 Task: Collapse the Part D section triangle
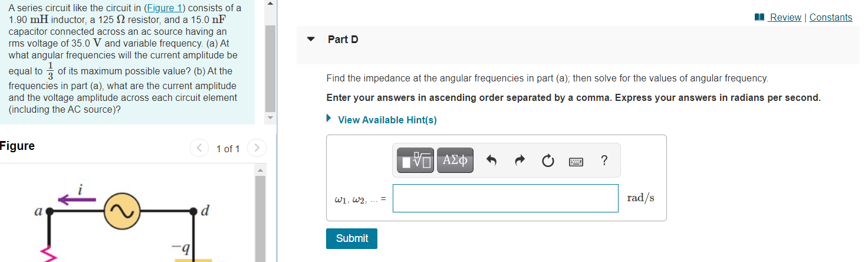click(x=311, y=40)
